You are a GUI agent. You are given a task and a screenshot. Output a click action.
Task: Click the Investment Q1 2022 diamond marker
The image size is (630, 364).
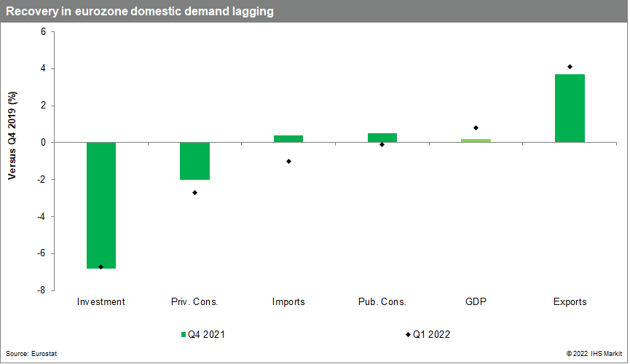click(101, 266)
